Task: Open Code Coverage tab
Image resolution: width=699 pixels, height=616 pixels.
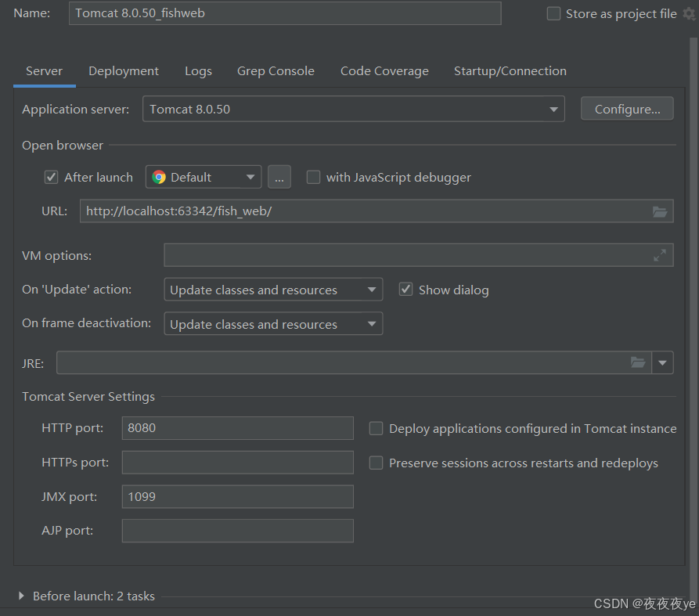Action: coord(384,71)
